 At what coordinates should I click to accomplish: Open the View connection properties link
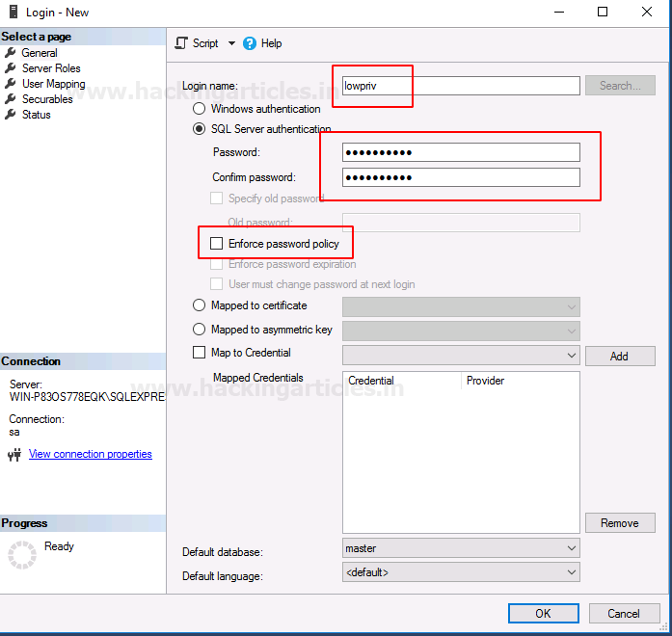coord(90,454)
